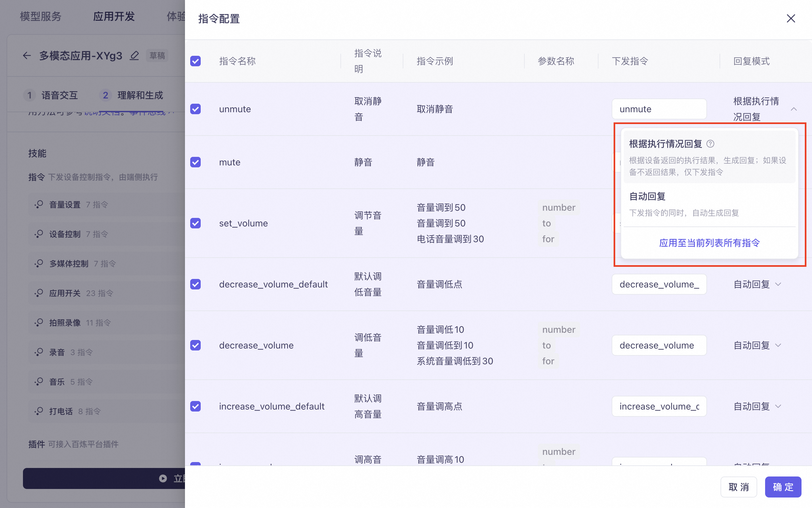Click the 设备控制 skill icon
Screen dimensions: 812x508
[x=39, y=234]
